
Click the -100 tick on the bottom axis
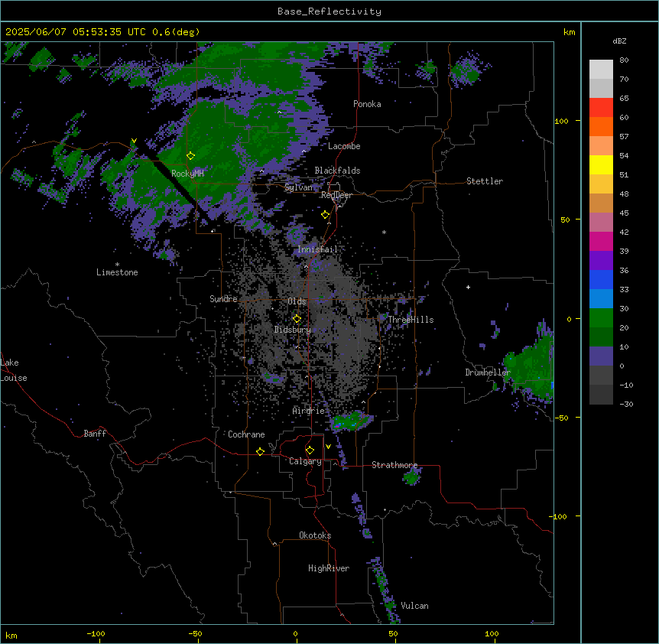coord(96,633)
